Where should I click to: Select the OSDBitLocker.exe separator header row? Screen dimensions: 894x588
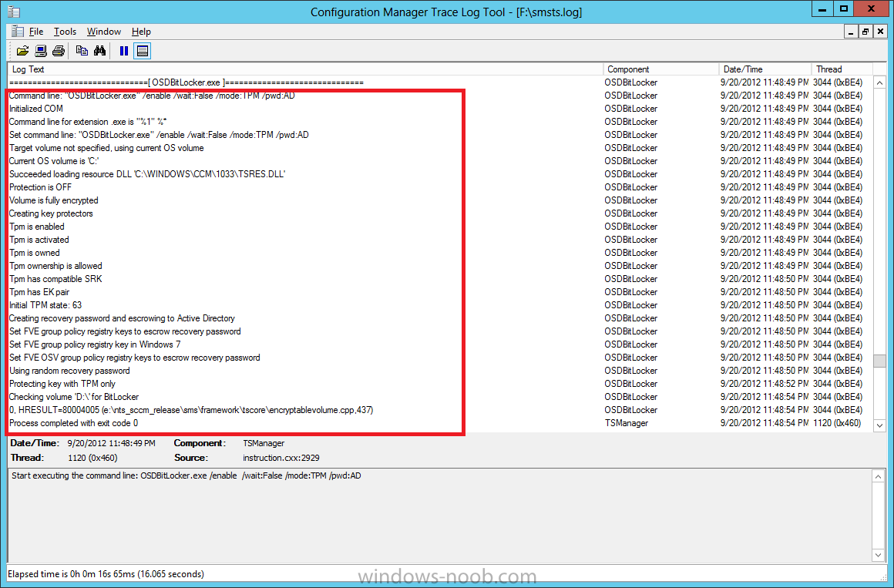440,82
